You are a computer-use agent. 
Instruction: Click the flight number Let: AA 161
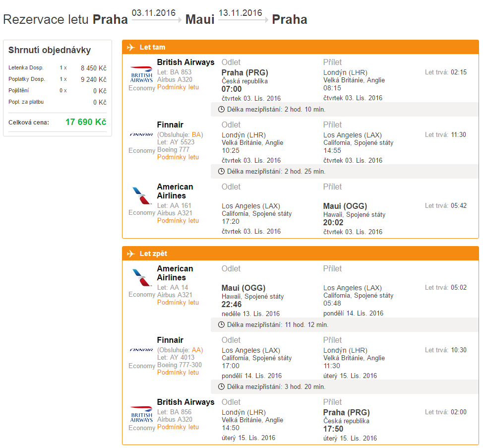(175, 205)
